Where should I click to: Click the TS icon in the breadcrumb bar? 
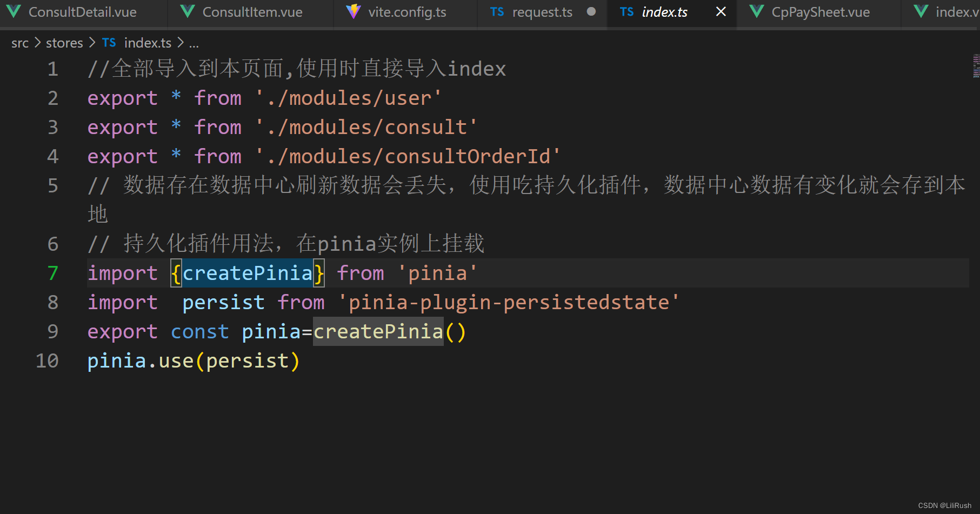pos(109,42)
